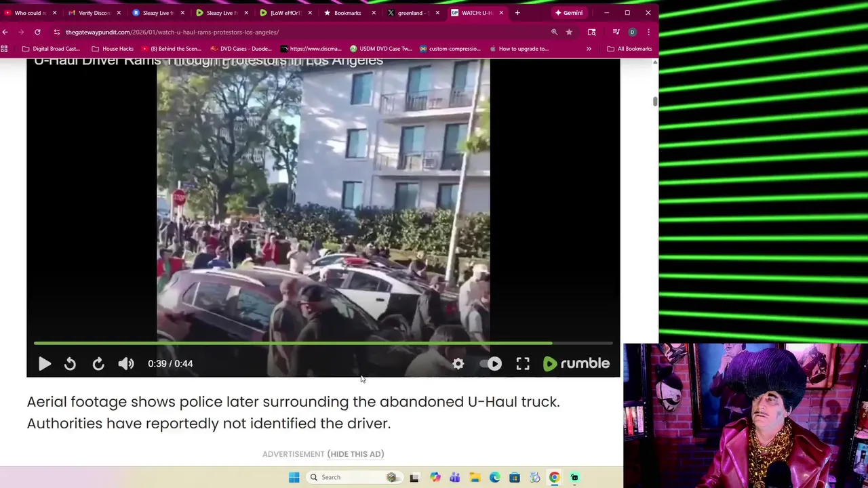Open the zoom magnifier in address bar
868x488 pixels.
[x=554, y=32]
